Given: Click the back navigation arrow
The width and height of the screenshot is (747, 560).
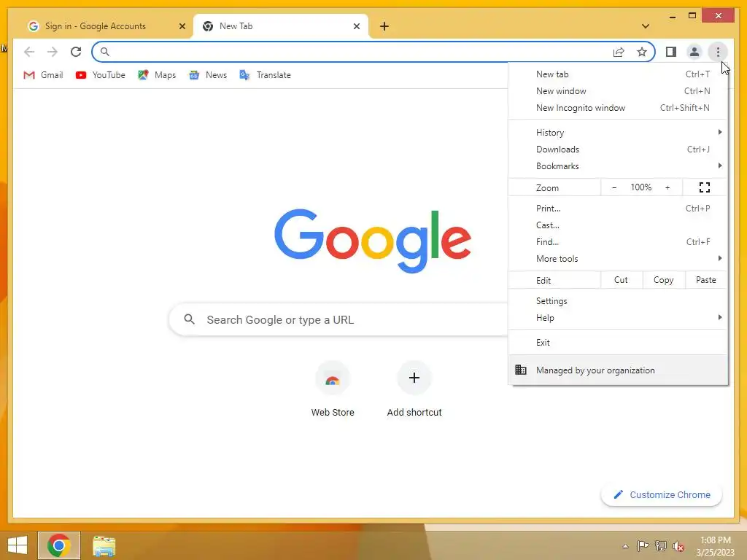Looking at the screenshot, I should (29, 52).
